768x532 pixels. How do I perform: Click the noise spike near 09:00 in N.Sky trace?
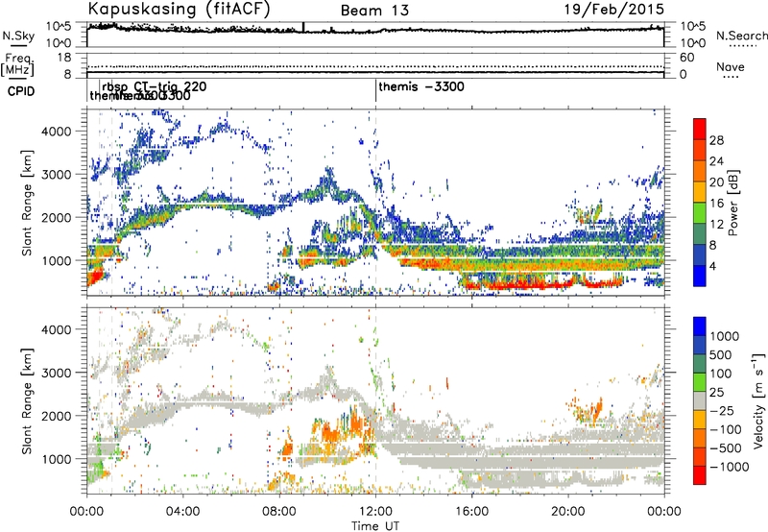pos(303,27)
